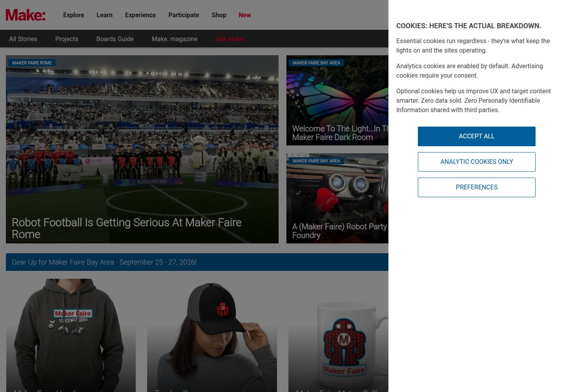Click Maker Faire Bay Area tag on butterfly story

tap(316, 63)
